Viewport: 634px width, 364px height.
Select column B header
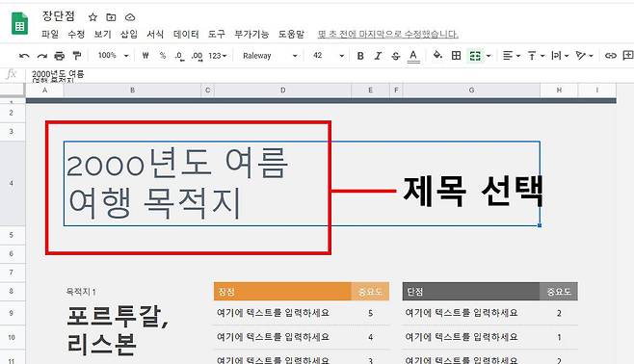click(x=132, y=91)
